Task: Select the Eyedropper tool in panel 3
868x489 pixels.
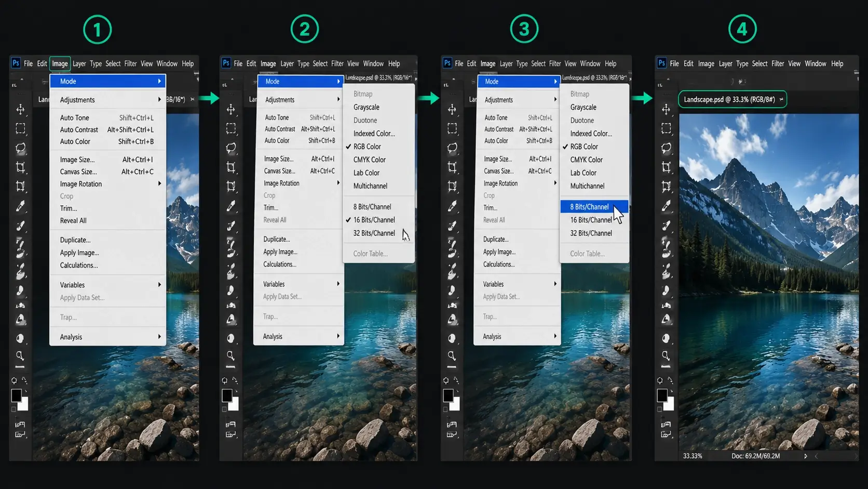Action: (x=452, y=206)
